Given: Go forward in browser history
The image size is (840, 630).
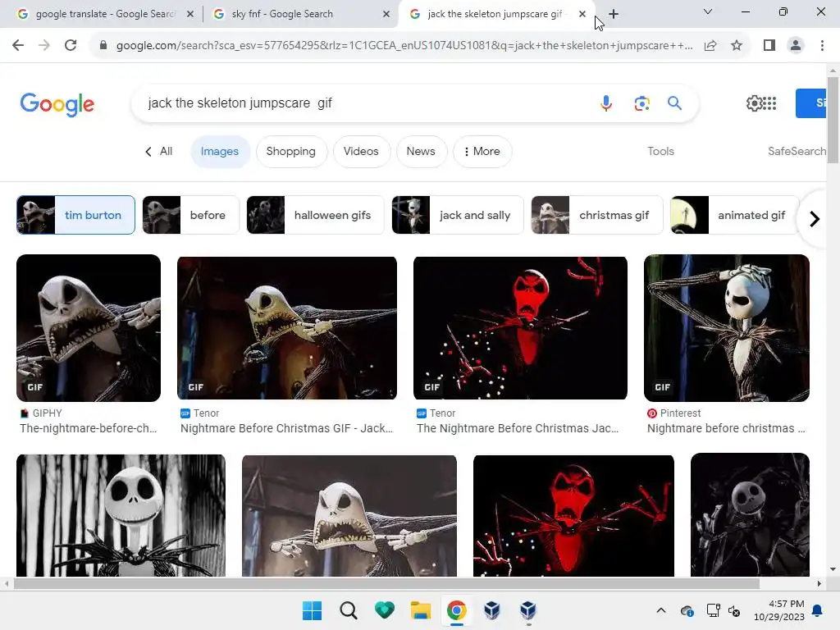Looking at the screenshot, I should 44,45.
